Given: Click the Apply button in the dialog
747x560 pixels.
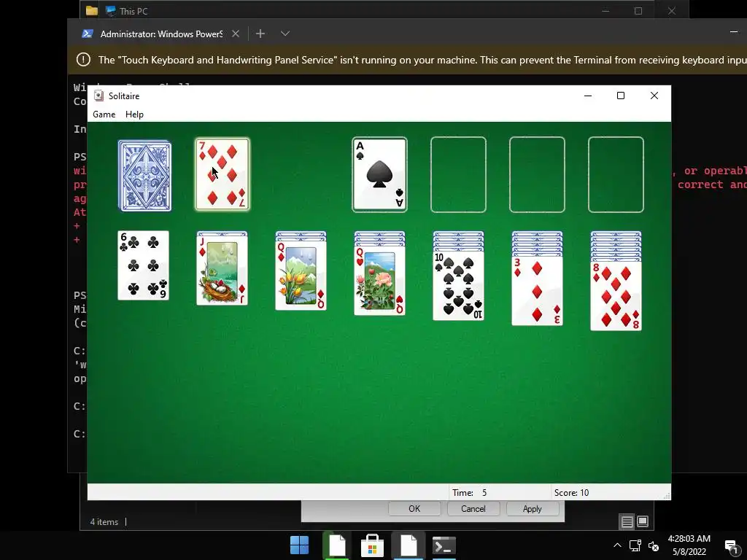Looking at the screenshot, I should point(532,508).
